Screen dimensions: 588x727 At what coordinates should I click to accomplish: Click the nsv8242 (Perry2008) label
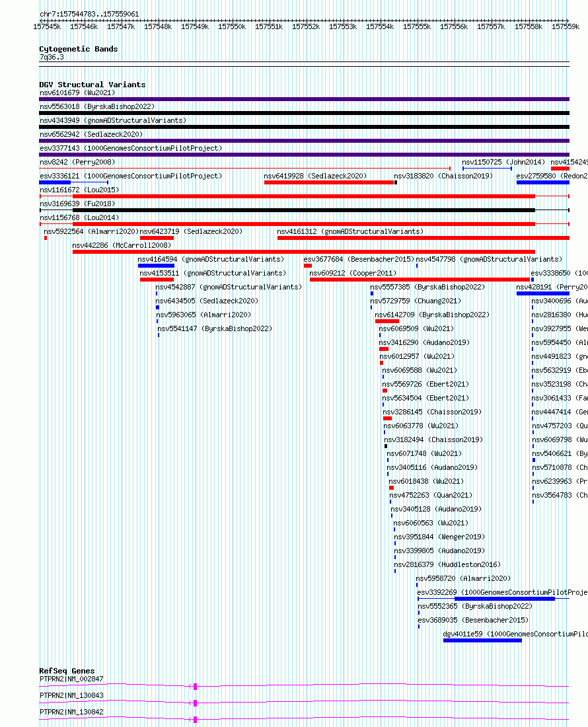[x=77, y=163]
